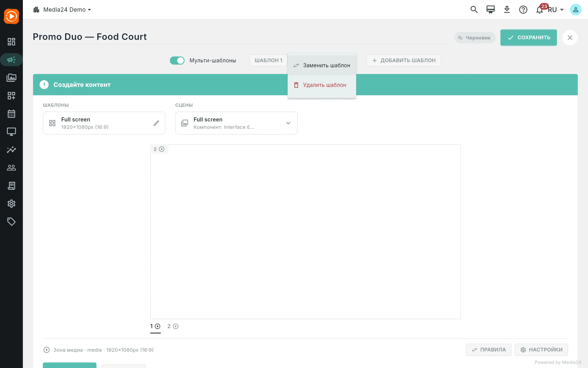Screen dimensions: 588x368
Task: Open the help question mark icon
Action: pos(523,10)
